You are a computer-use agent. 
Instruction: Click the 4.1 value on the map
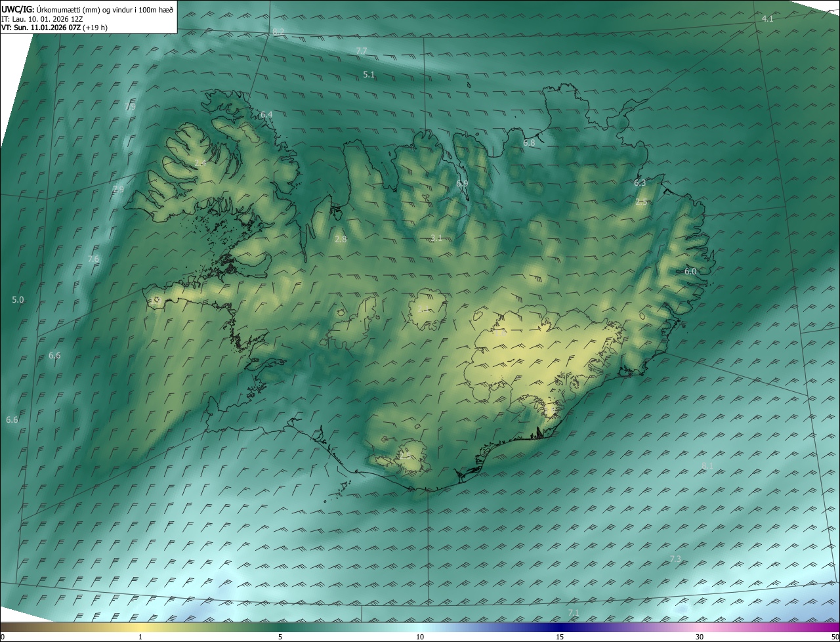click(x=767, y=19)
